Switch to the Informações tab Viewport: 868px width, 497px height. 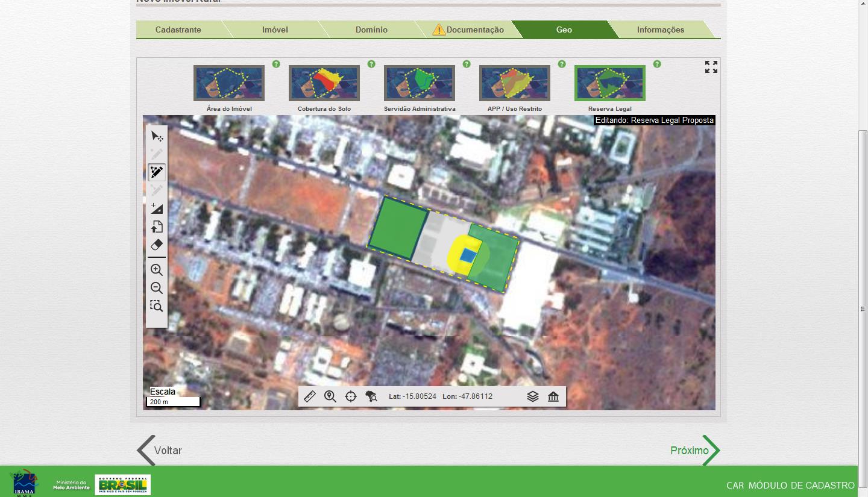[x=661, y=30]
